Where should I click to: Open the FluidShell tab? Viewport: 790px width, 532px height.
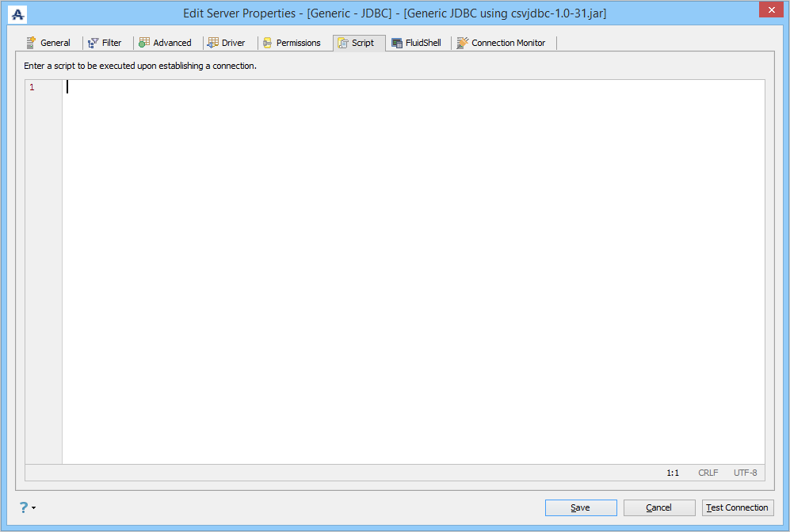[416, 43]
